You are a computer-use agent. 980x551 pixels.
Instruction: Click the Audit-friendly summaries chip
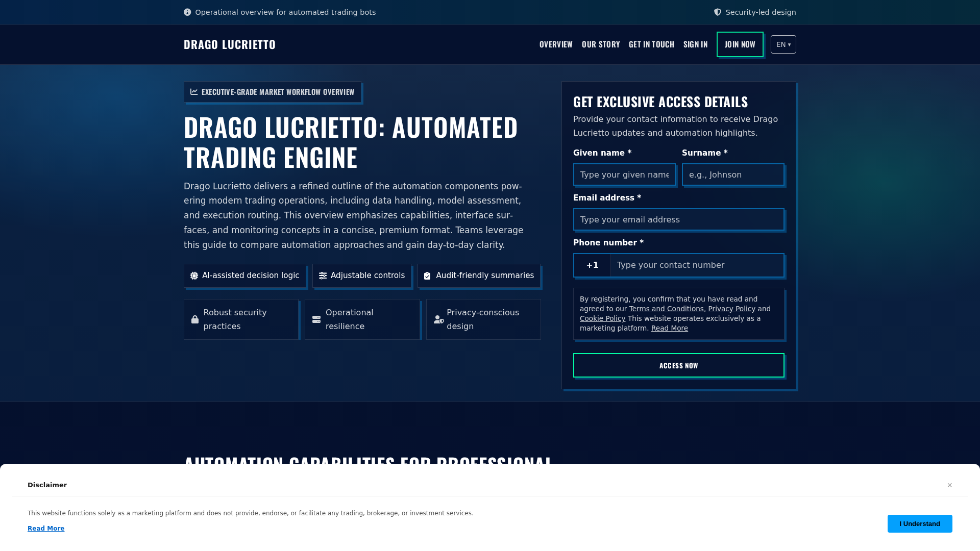coord(479,275)
